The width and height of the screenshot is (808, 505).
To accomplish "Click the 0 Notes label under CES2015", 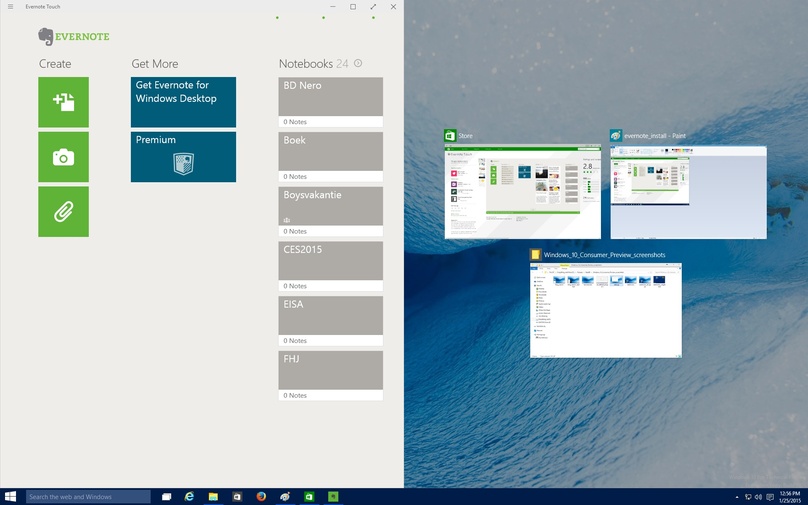I will (x=295, y=286).
